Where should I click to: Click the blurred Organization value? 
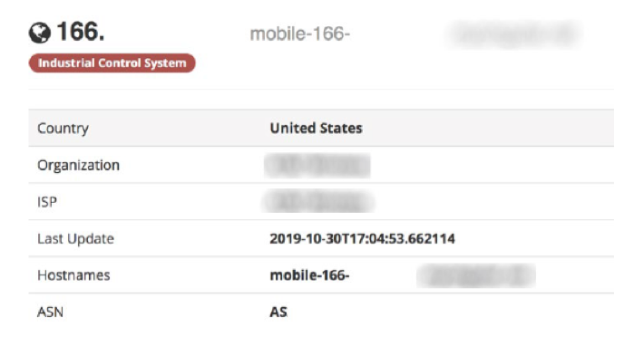pos(317,166)
